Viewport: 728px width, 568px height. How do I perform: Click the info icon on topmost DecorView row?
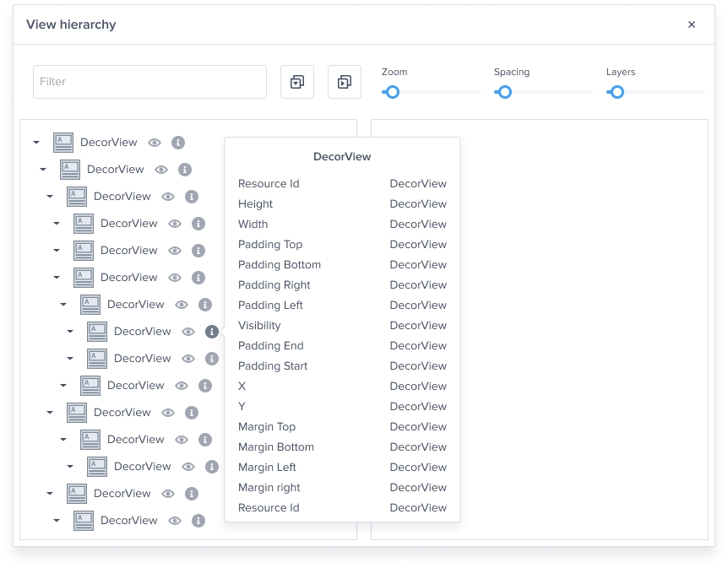(x=178, y=143)
